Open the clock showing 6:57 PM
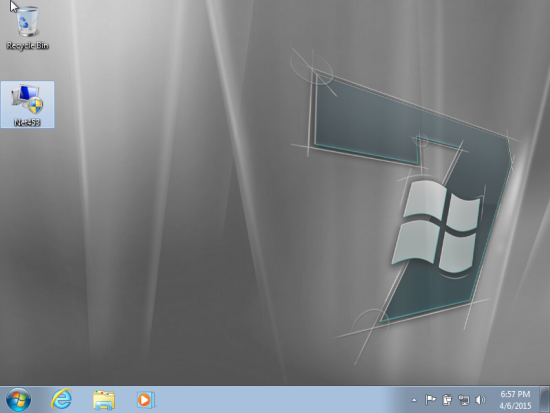The height and width of the screenshot is (413, 550). (515, 394)
